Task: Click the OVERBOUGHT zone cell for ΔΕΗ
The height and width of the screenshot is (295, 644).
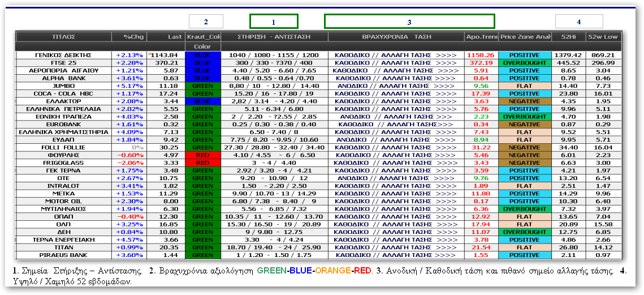Action: point(525,232)
